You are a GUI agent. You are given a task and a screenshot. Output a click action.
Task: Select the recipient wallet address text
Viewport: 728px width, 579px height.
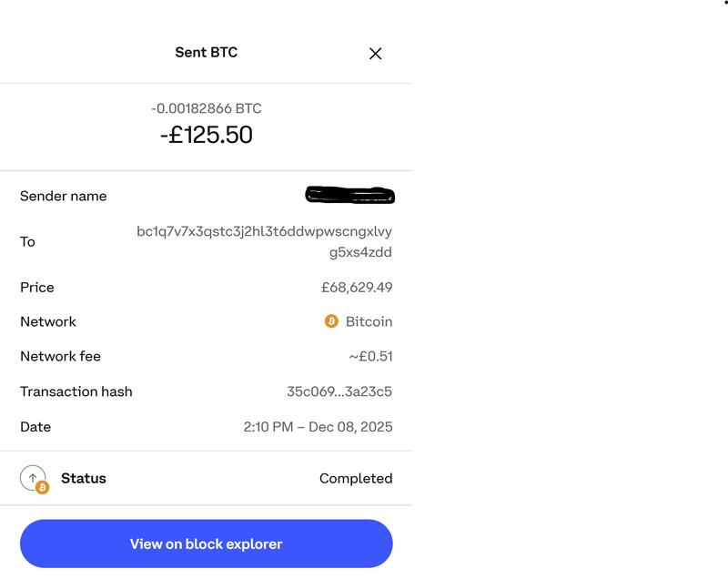265,241
